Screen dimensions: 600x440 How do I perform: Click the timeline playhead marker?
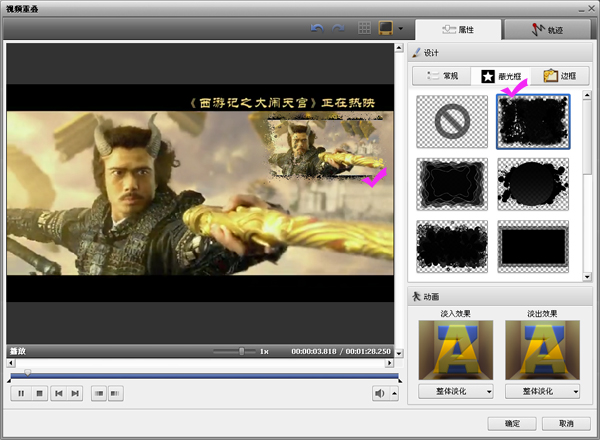(28, 372)
